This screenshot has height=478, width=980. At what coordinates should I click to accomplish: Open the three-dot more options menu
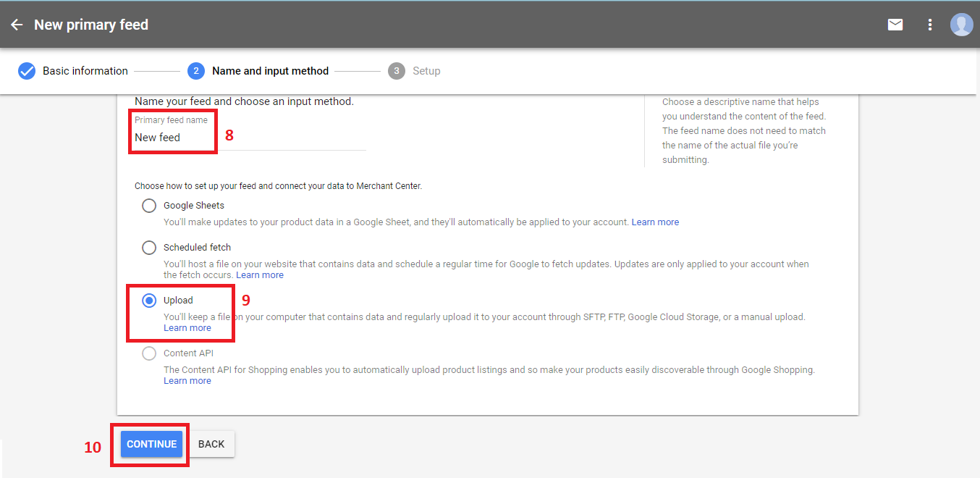[930, 25]
